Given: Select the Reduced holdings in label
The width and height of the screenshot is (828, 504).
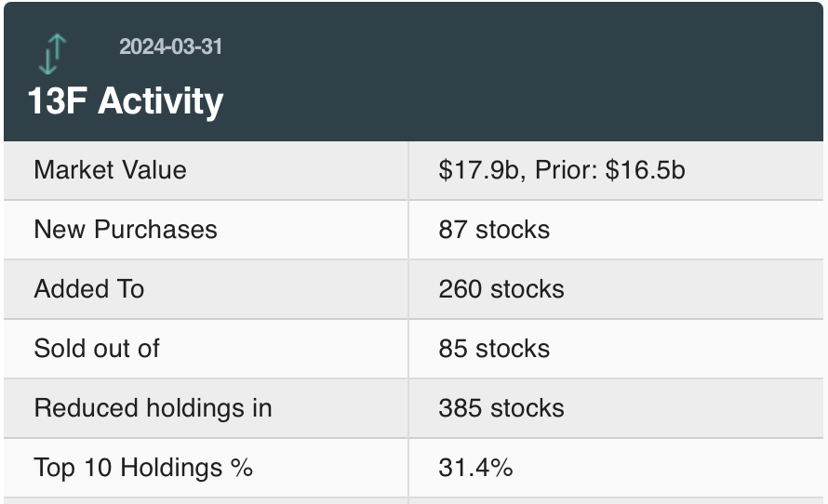Looking at the screenshot, I should pos(153,408).
